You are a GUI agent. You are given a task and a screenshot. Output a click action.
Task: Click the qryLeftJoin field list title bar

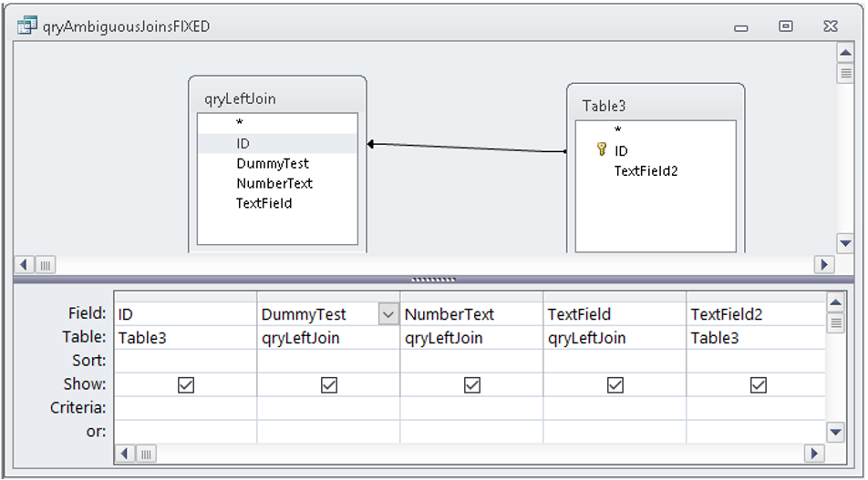pos(277,98)
